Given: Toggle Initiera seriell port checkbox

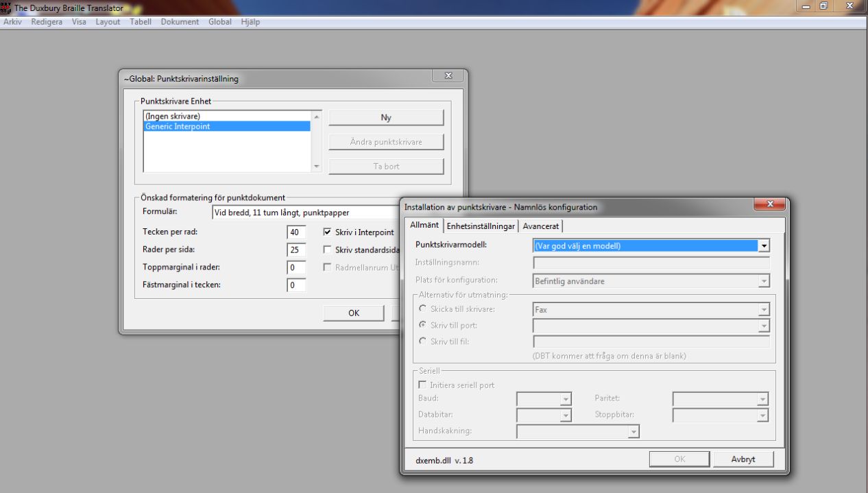Looking at the screenshot, I should 422,385.
